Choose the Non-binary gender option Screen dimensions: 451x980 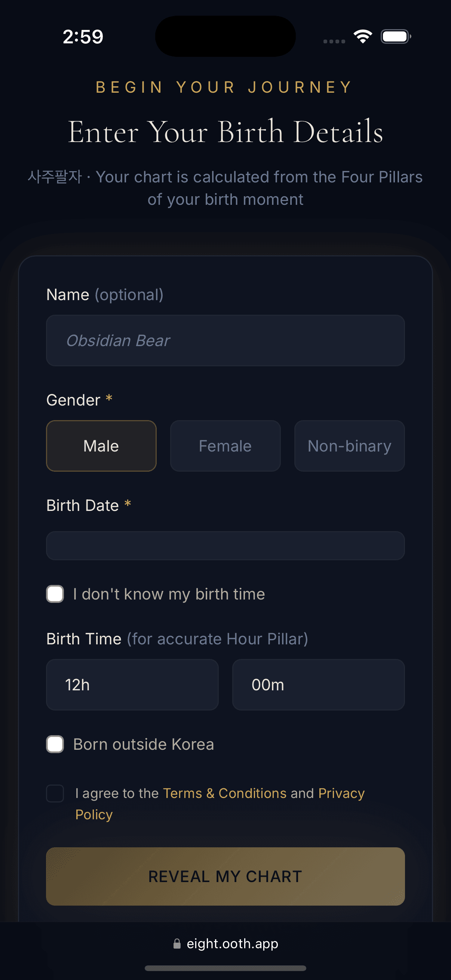349,446
